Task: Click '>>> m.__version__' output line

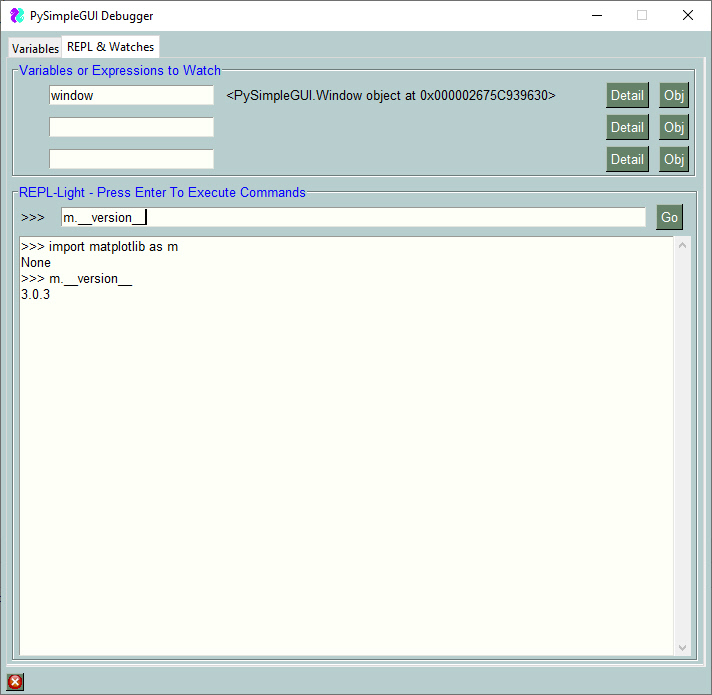Action: (76, 279)
